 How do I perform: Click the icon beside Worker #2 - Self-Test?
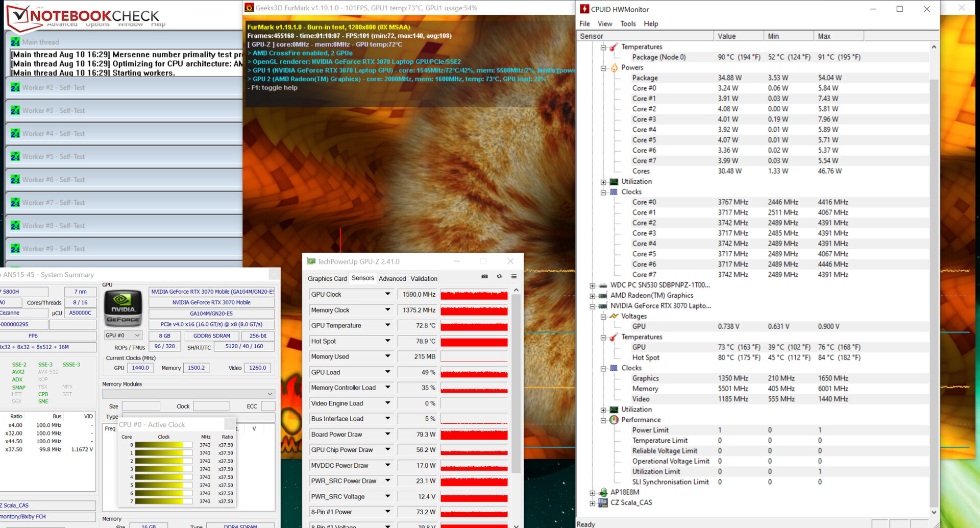tap(15, 87)
